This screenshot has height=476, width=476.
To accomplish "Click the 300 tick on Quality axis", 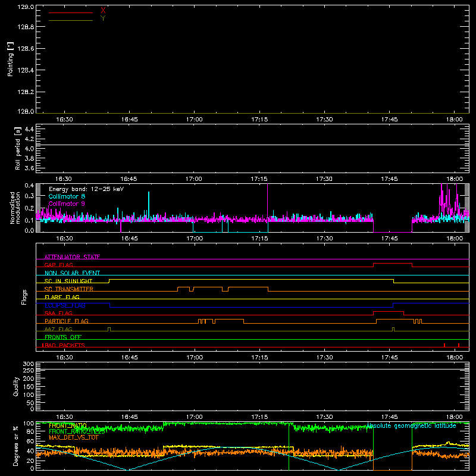I will (28, 364).
